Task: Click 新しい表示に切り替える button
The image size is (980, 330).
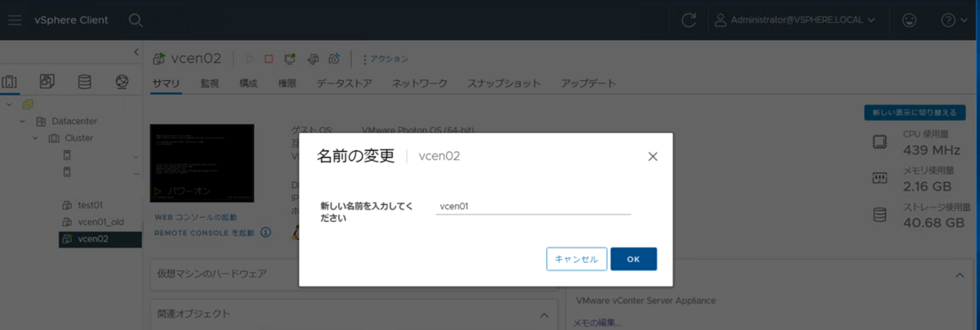Action: click(914, 112)
